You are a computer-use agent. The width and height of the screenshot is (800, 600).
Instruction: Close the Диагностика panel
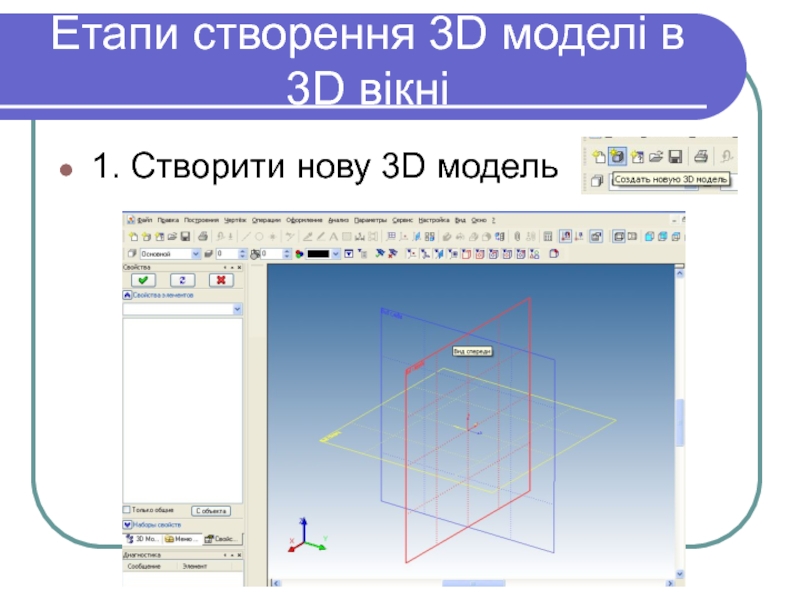pos(239,555)
